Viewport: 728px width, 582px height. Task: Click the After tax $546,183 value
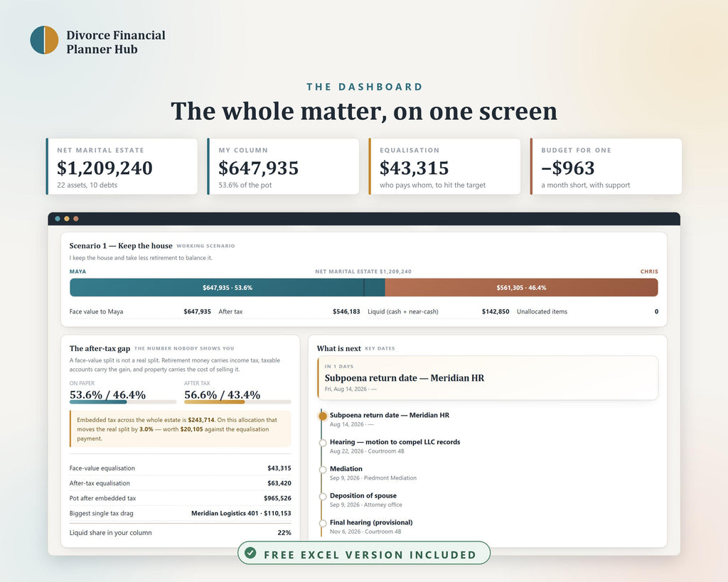346,311
